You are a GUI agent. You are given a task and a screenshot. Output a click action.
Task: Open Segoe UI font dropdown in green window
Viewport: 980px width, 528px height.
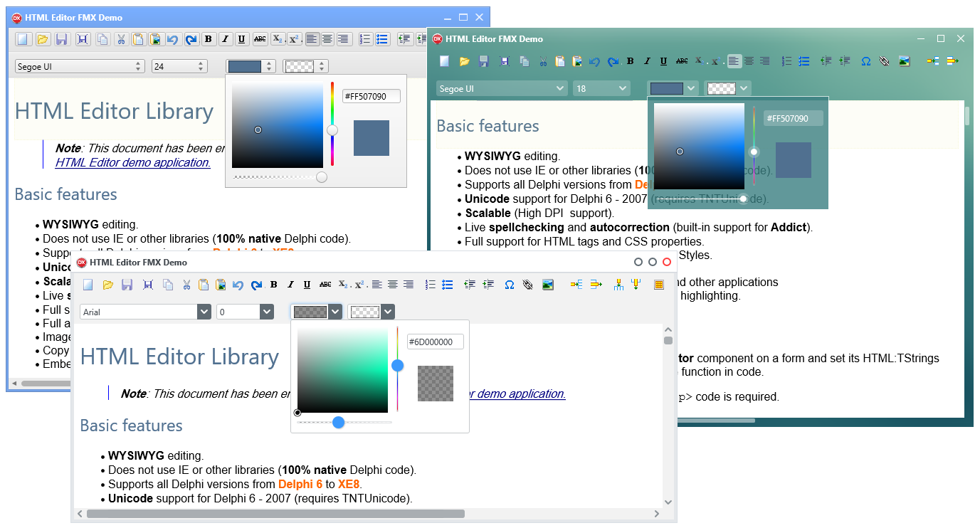point(502,88)
